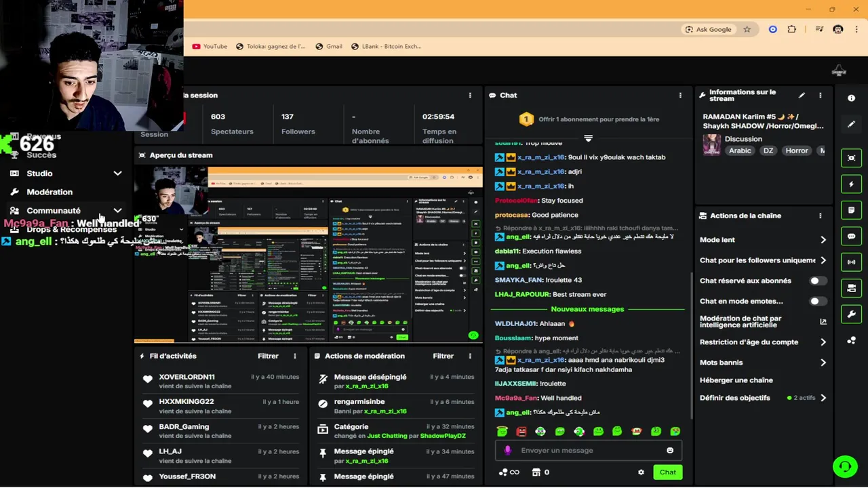Click BADR_Gaming follower entry

184,427
